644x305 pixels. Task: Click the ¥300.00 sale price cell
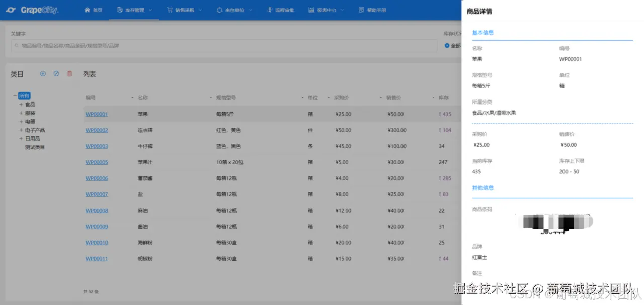click(x=397, y=130)
